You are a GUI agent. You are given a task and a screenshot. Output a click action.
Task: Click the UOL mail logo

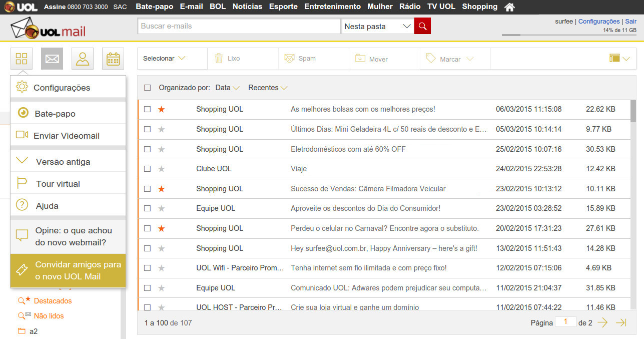(x=48, y=28)
